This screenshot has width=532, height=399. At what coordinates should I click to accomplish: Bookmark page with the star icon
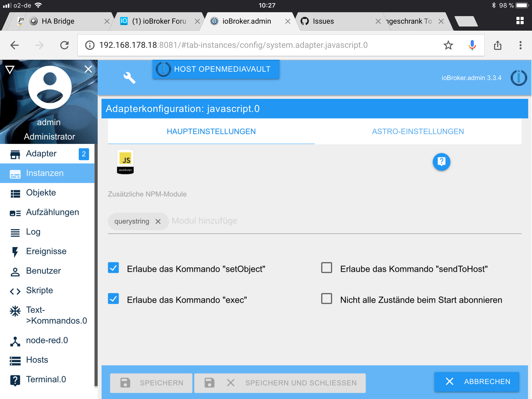[x=448, y=45]
